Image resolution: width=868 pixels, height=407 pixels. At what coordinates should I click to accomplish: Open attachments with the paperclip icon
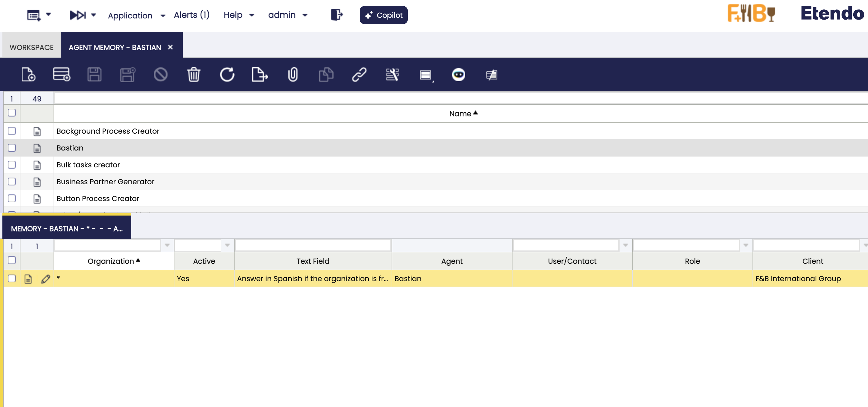pyautogui.click(x=293, y=74)
